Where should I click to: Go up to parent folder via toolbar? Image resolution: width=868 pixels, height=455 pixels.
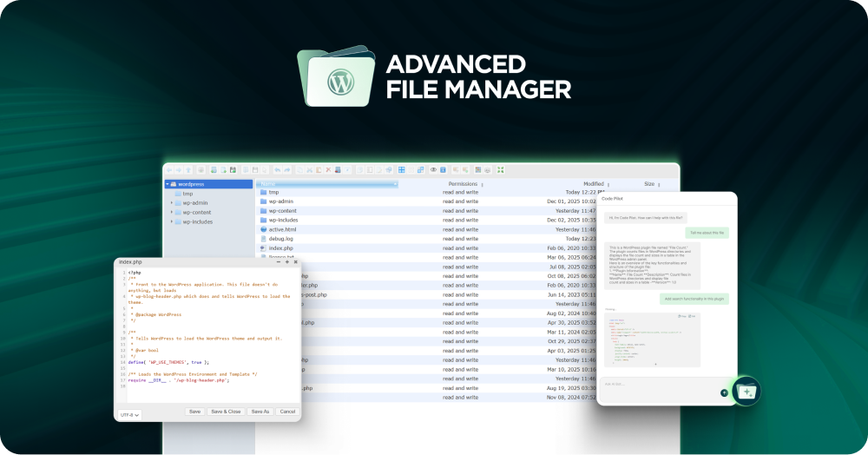coord(188,170)
